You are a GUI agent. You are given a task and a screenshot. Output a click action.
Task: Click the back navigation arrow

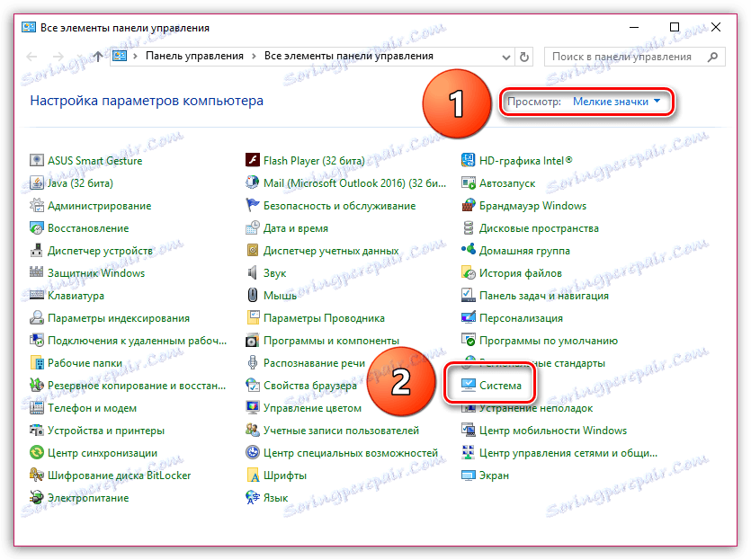[x=32, y=57]
